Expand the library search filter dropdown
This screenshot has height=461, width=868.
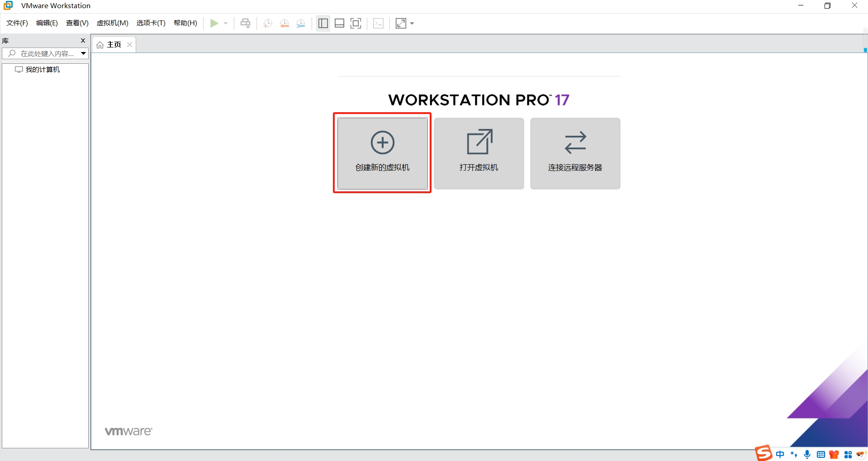click(84, 53)
